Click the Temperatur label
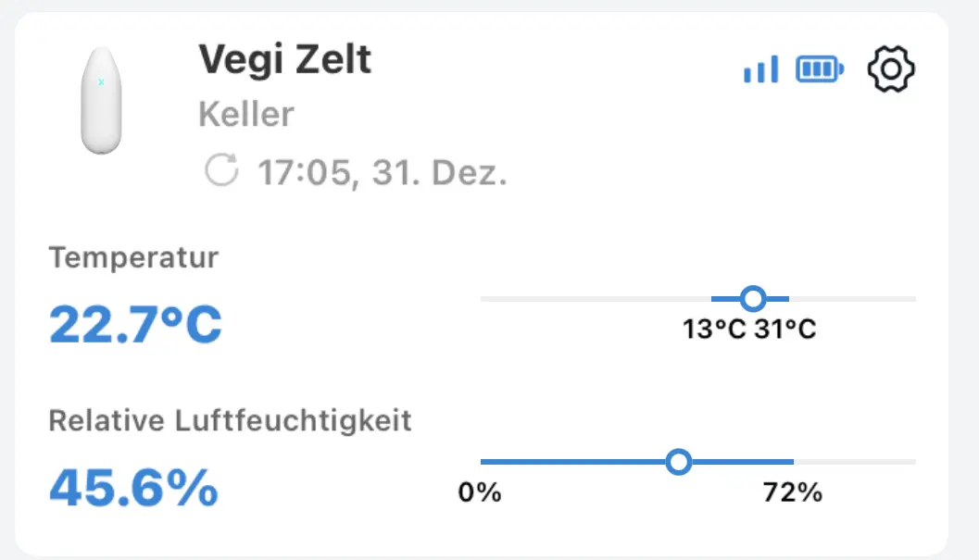 [133, 257]
